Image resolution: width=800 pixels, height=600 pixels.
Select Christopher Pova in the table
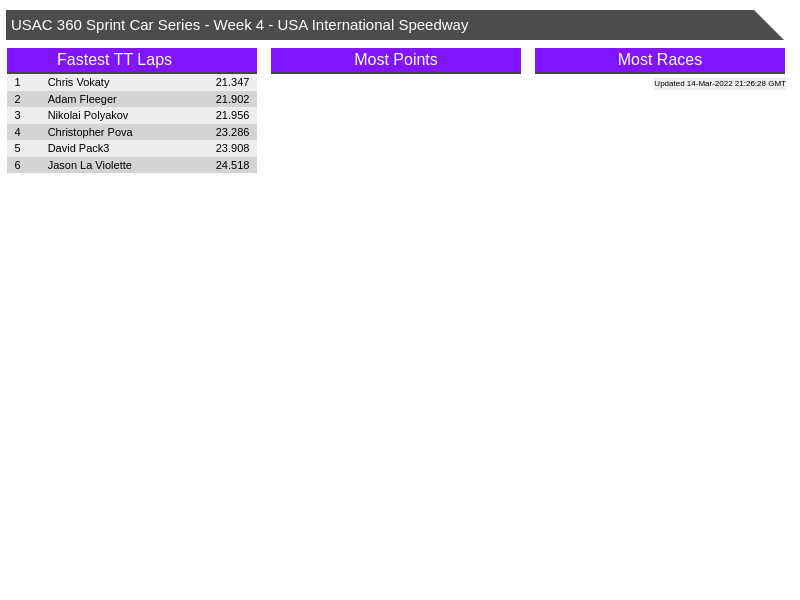90,132
